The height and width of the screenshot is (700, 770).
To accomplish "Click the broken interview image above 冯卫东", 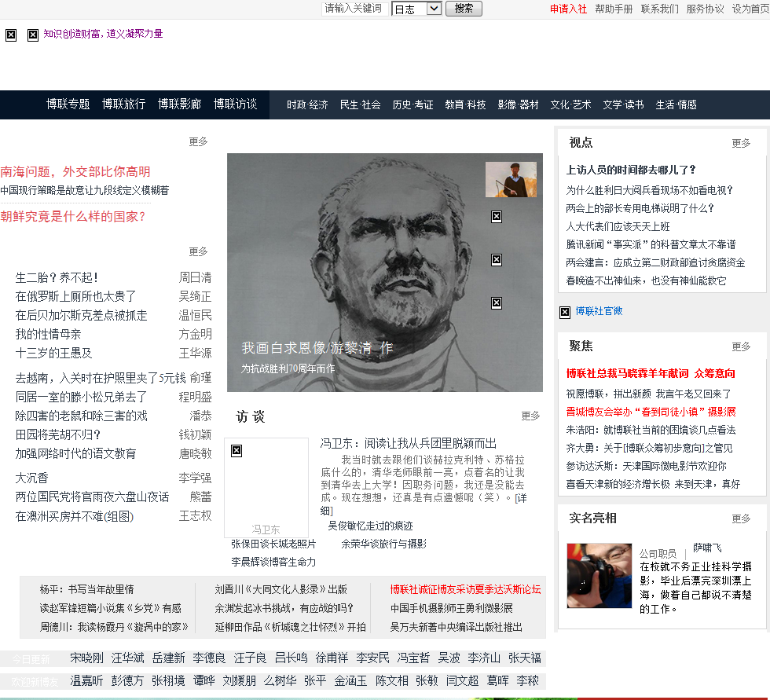I will (x=236, y=451).
